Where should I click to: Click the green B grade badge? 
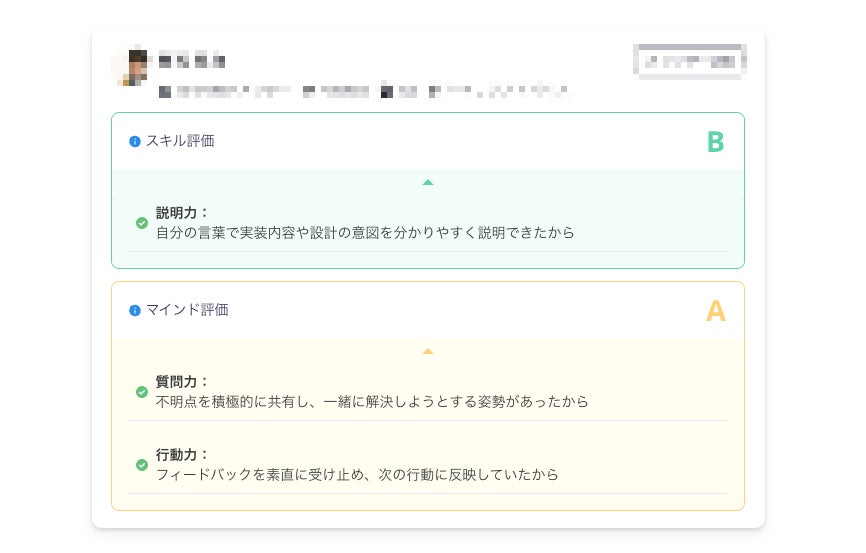(x=715, y=142)
